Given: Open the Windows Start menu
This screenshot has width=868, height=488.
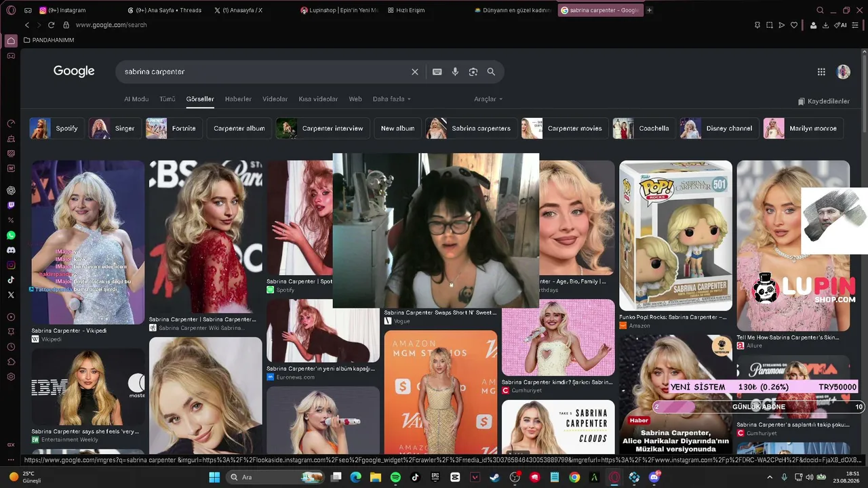Looking at the screenshot, I should click(214, 477).
